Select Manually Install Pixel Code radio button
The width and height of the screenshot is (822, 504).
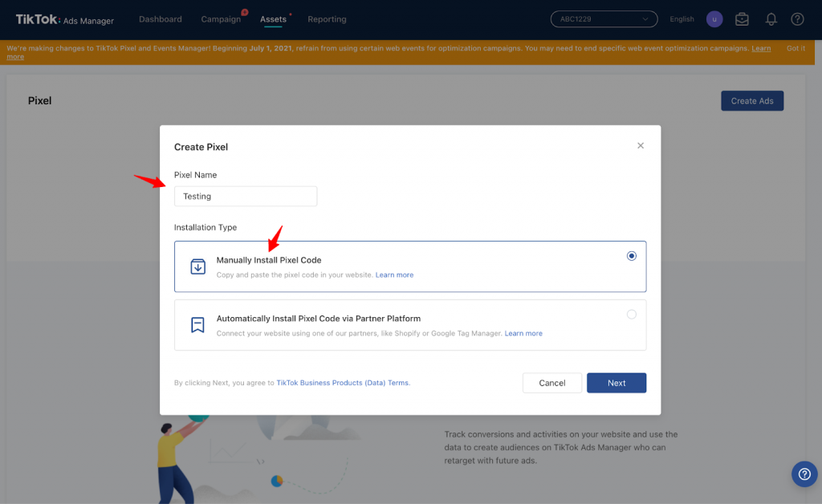tap(631, 256)
